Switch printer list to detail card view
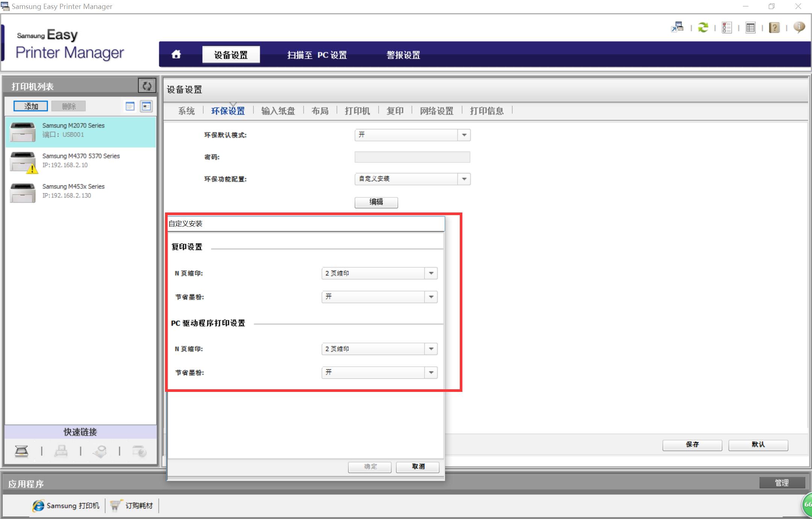Screen dimensions: 812x519 (146, 106)
